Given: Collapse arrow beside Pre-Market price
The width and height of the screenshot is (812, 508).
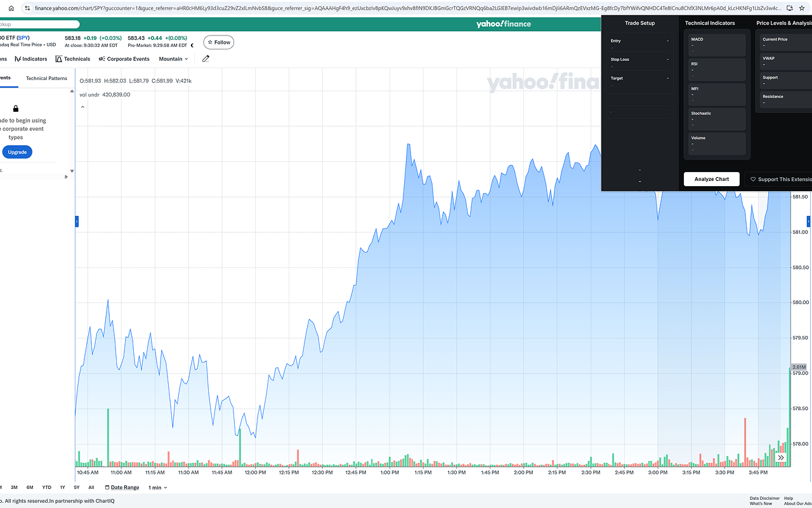Looking at the screenshot, I should [x=192, y=45].
